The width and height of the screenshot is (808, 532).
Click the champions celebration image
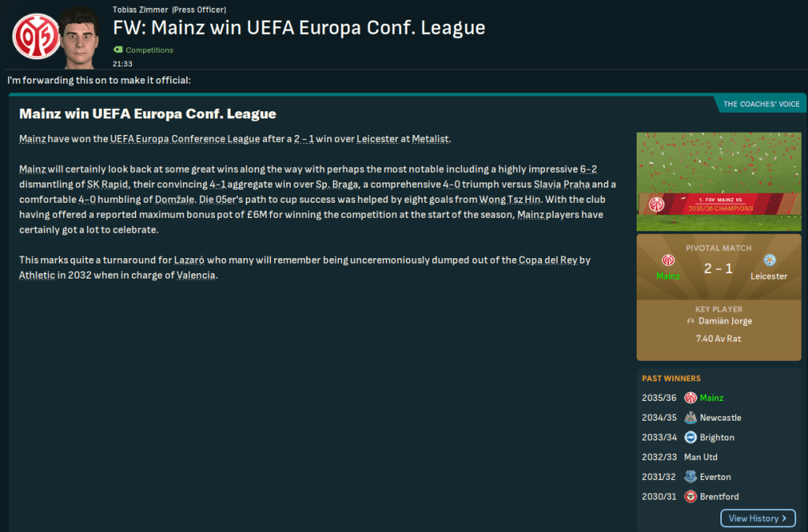click(x=718, y=181)
